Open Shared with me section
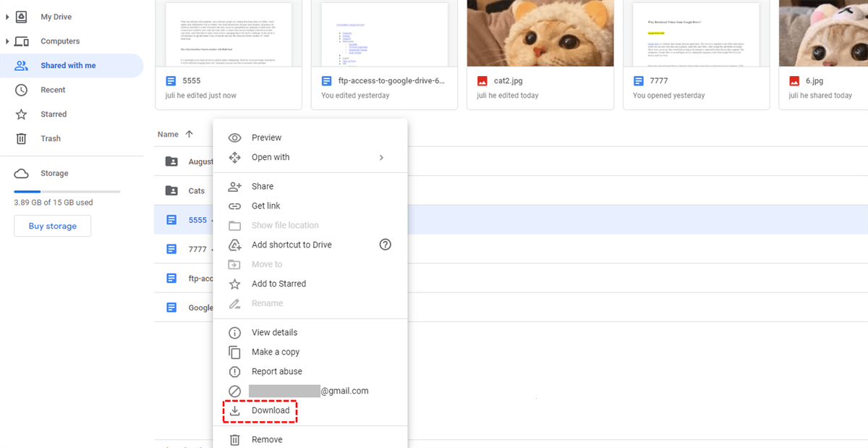The image size is (868, 448). coord(68,66)
